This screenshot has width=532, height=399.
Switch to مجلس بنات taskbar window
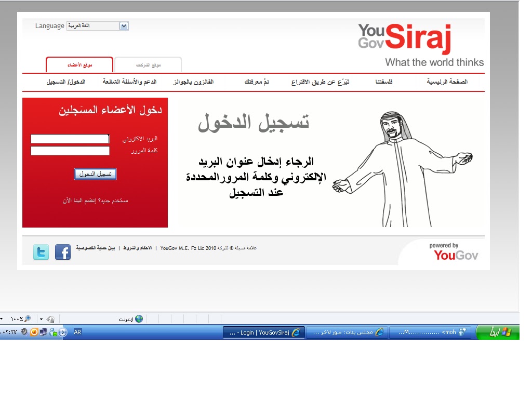(x=347, y=332)
